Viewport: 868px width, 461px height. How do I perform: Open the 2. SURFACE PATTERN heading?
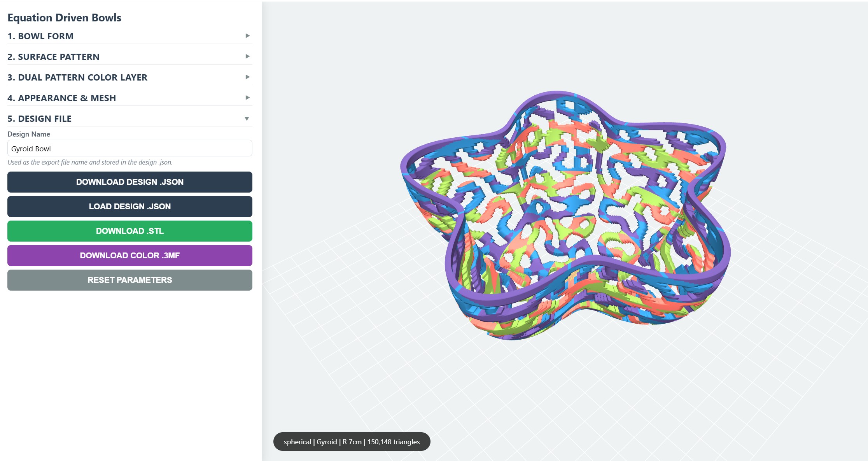point(53,57)
